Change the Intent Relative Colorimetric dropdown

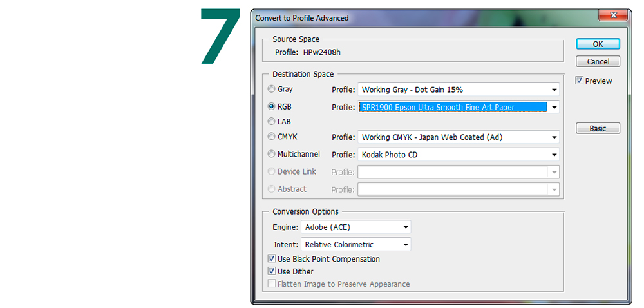(406, 245)
